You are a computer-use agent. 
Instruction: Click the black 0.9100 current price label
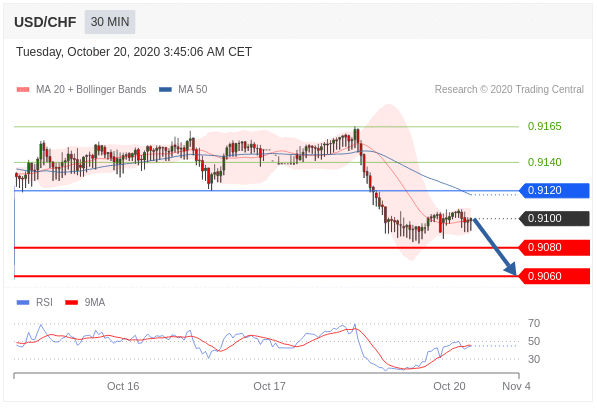554,219
